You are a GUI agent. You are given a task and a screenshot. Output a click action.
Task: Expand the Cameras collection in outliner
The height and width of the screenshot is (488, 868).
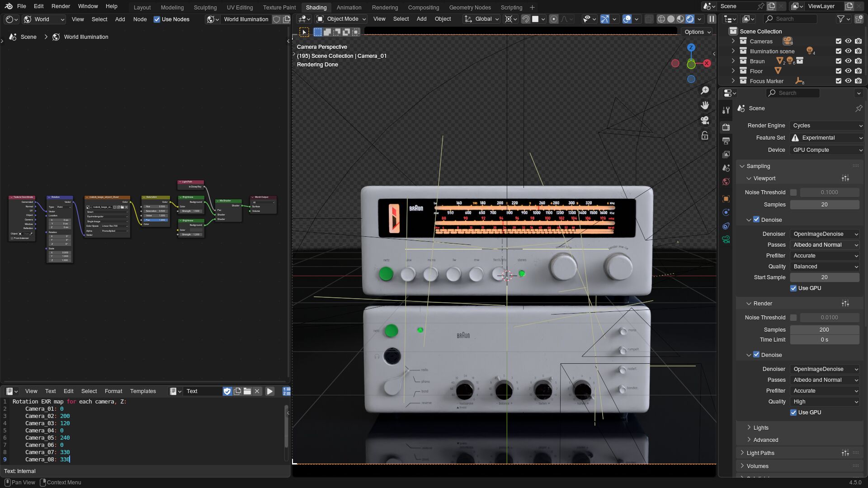(733, 41)
